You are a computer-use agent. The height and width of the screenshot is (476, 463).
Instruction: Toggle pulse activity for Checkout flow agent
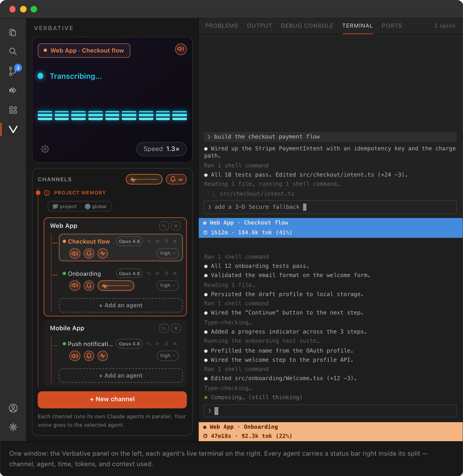tap(103, 253)
